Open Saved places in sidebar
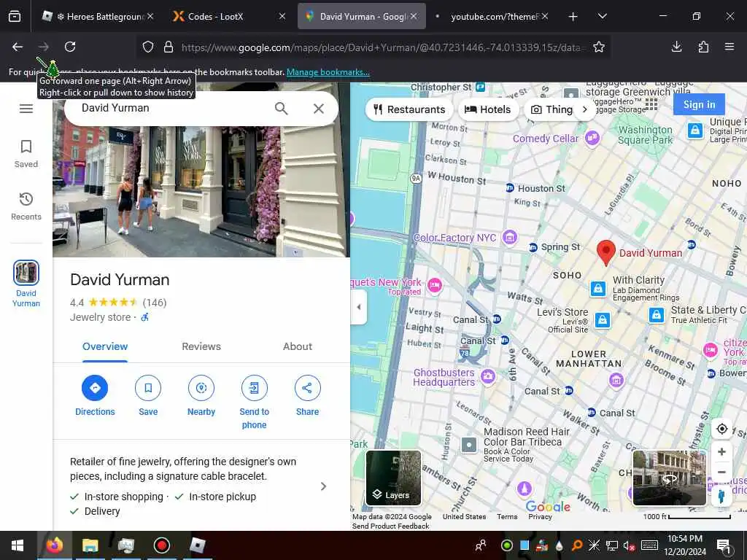 coord(26,153)
